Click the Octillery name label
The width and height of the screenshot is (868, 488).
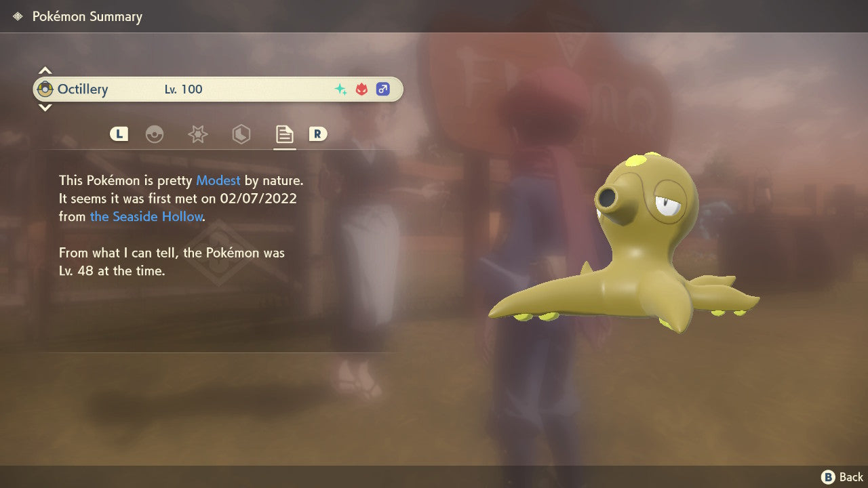coord(83,89)
